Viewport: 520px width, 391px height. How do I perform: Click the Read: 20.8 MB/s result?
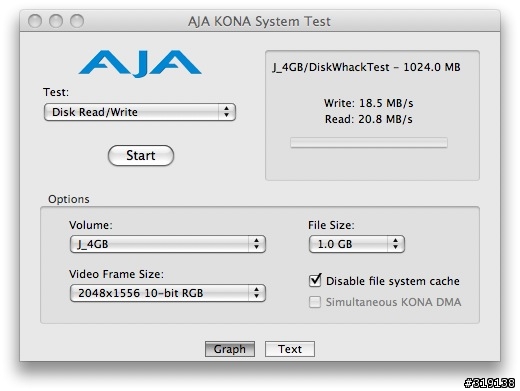pos(369,119)
